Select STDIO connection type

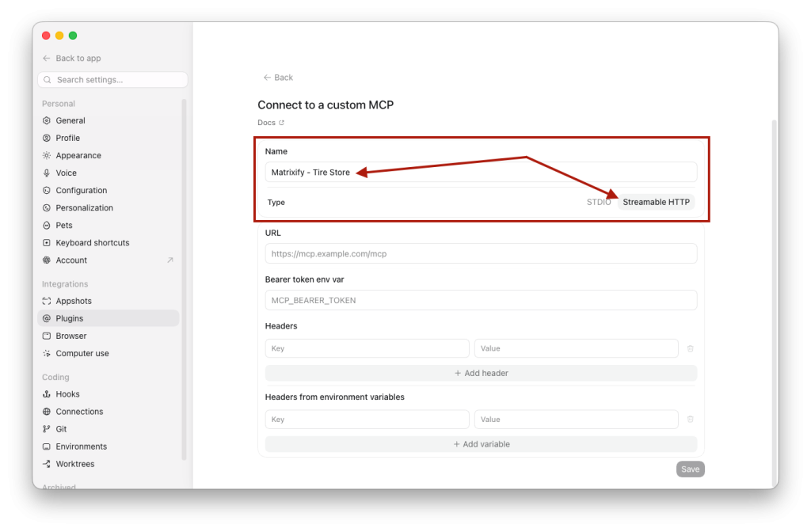599,202
